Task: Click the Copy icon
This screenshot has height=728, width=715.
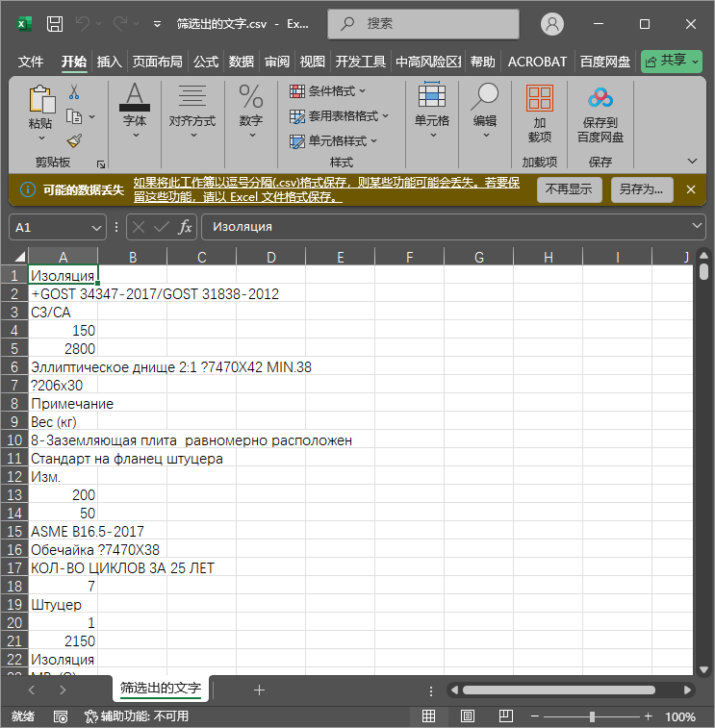Action: tap(73, 116)
